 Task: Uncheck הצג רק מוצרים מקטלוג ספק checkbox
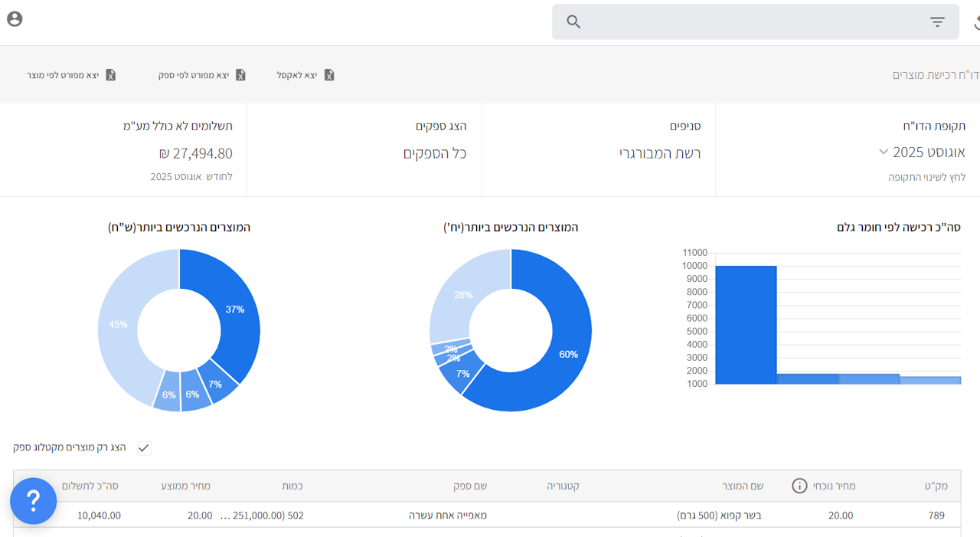pos(144,448)
